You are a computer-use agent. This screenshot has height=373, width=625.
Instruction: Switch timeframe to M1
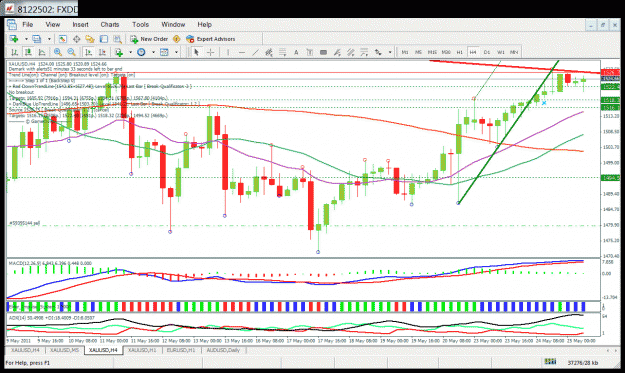(405, 52)
